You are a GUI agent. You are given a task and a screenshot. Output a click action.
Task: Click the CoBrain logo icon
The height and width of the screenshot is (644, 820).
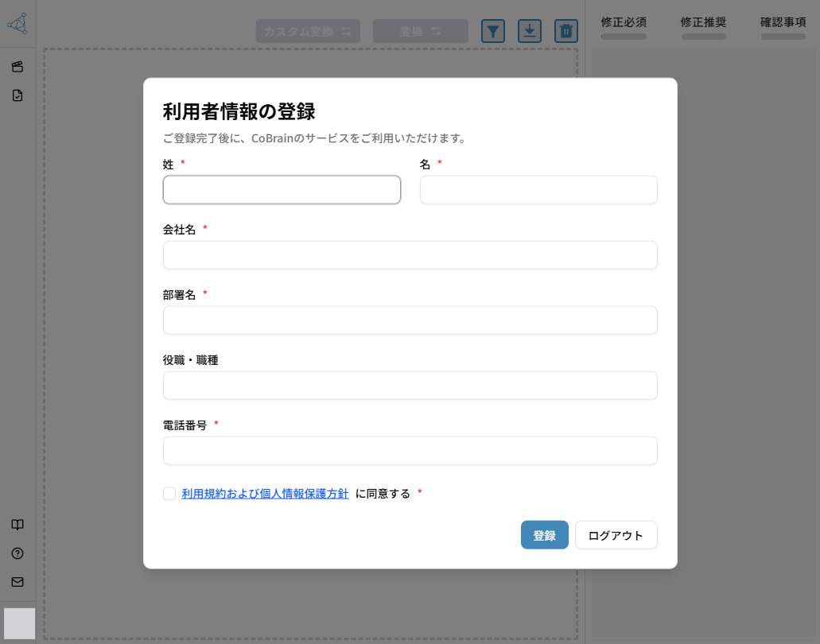(x=17, y=25)
